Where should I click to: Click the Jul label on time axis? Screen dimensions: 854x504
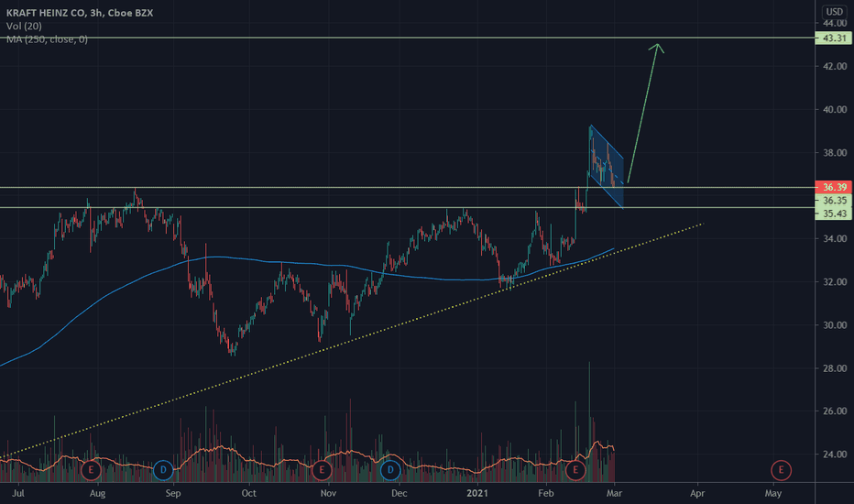click(x=18, y=493)
